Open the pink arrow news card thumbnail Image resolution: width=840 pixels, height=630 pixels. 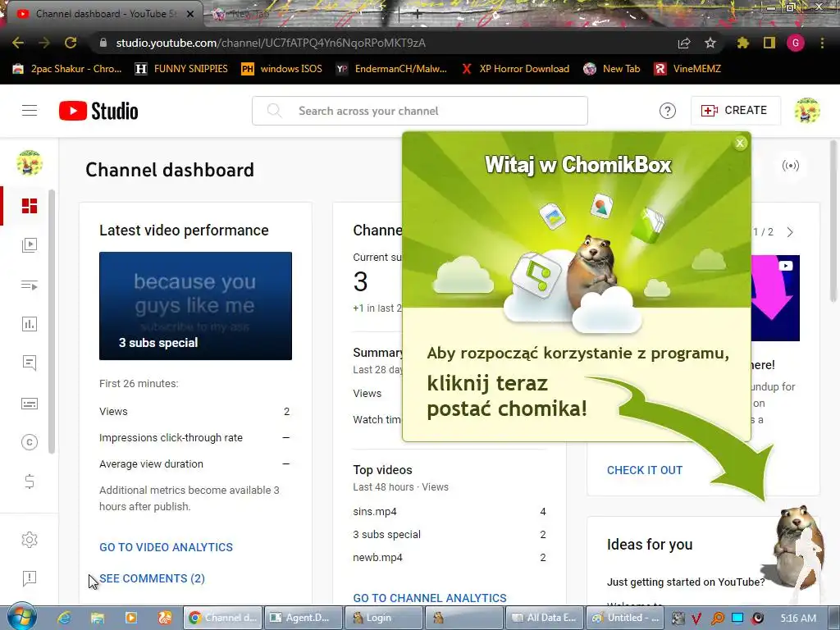click(775, 298)
